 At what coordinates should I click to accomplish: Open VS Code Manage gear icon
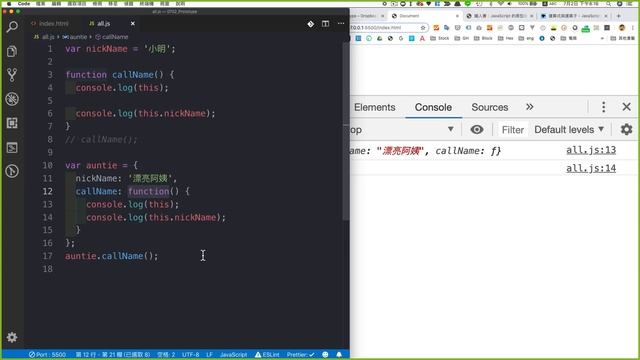point(12,337)
